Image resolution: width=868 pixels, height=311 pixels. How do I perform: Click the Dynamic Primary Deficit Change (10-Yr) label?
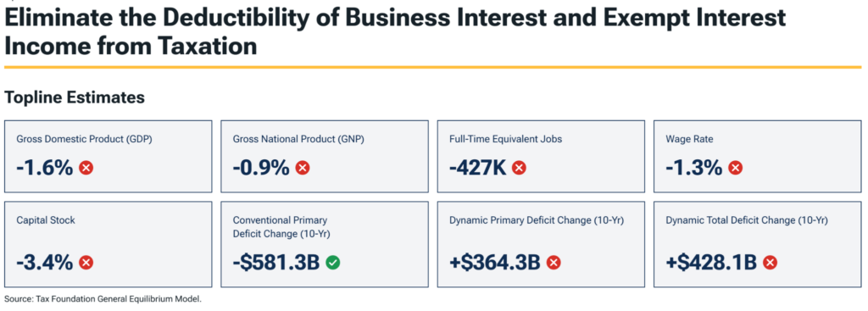tap(537, 220)
